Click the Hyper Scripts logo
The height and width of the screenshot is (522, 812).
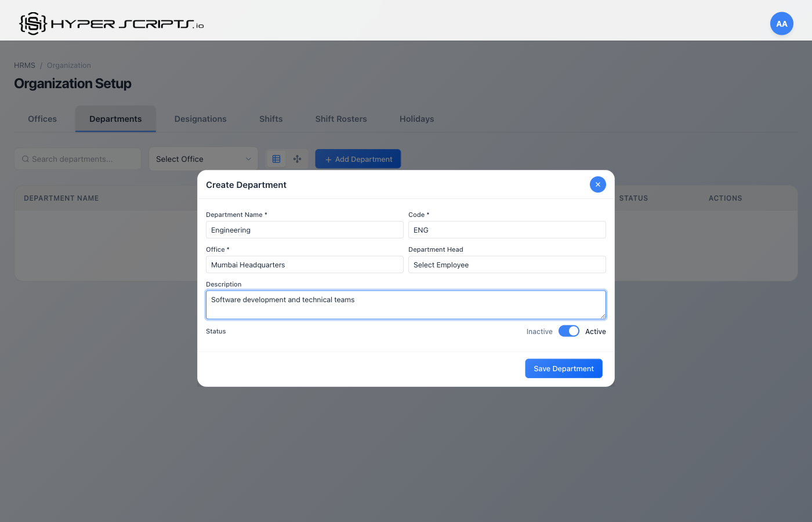110,23
